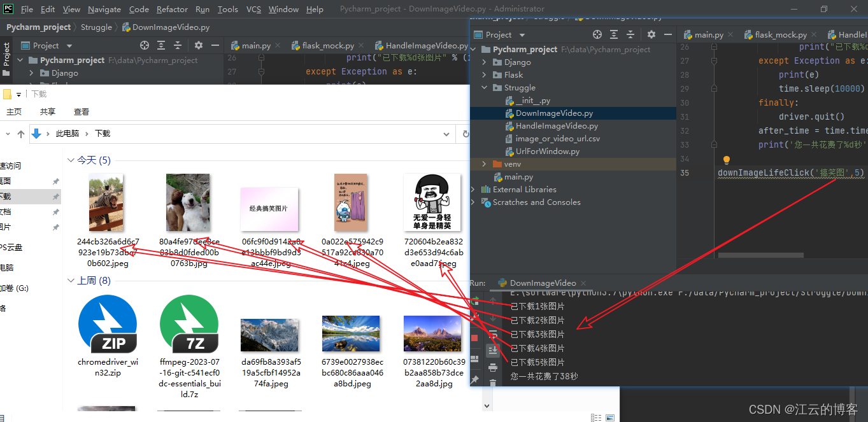
Task: Open Project view dropdown in overlapping PyCharm
Action: [x=522, y=35]
